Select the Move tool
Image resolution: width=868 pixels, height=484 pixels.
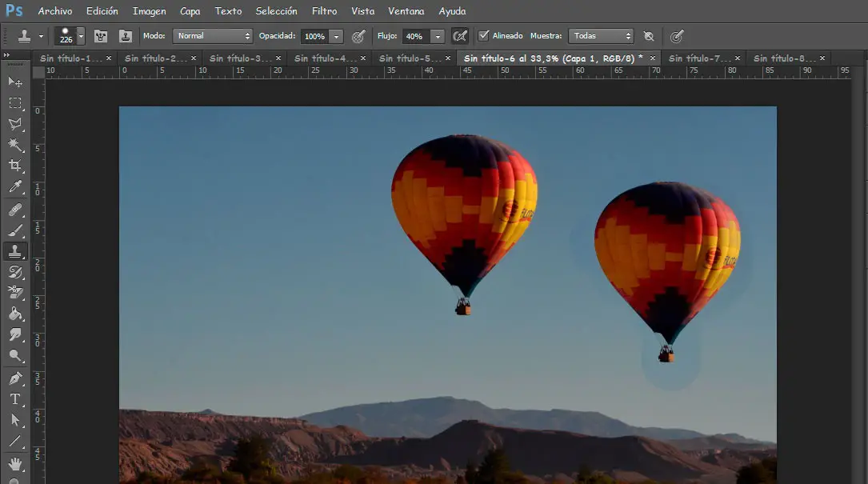click(15, 82)
